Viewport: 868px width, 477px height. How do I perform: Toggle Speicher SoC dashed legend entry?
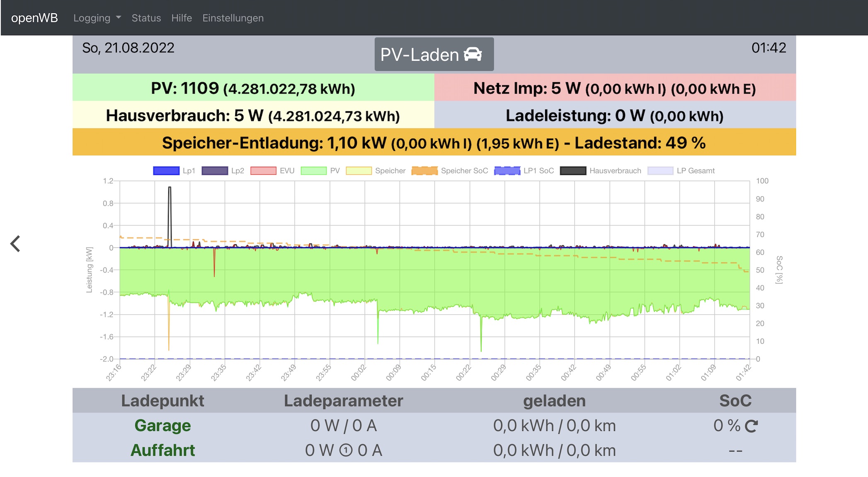(424, 171)
